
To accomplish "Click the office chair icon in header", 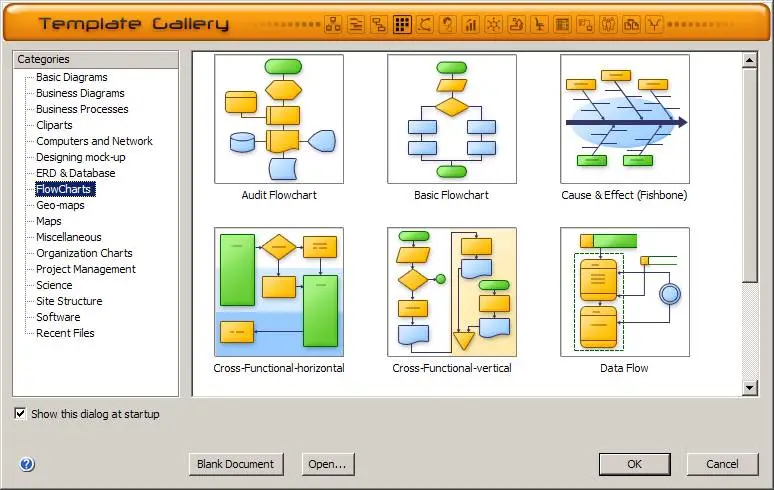I will 540,24.
